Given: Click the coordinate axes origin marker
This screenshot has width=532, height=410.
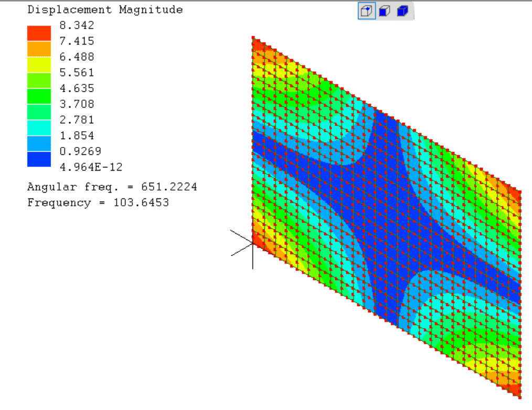Looking at the screenshot, I should 253,243.
